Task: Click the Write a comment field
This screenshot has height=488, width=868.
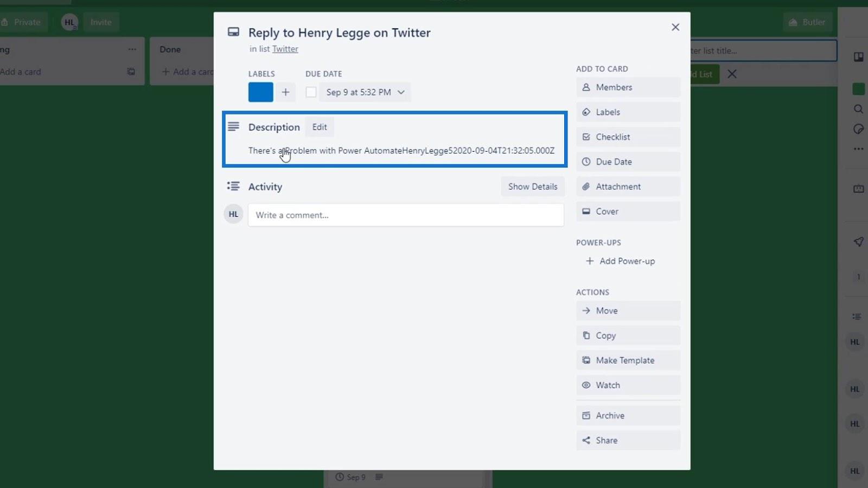Action: 406,215
